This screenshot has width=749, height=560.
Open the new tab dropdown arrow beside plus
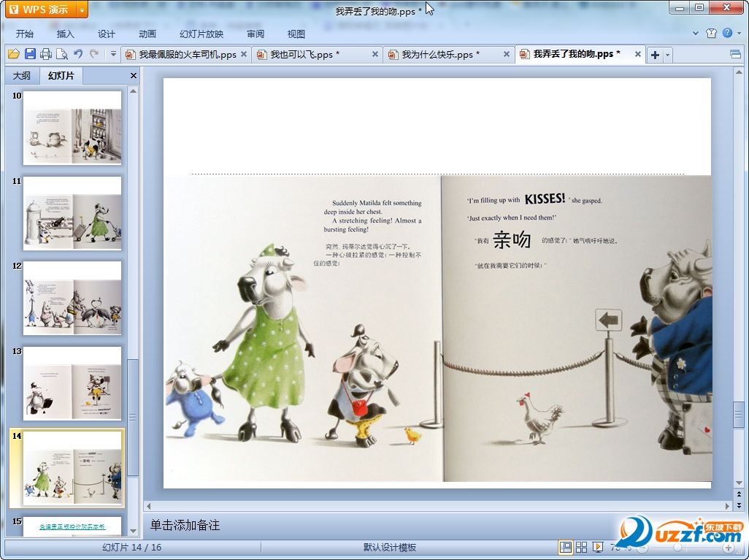click(667, 55)
